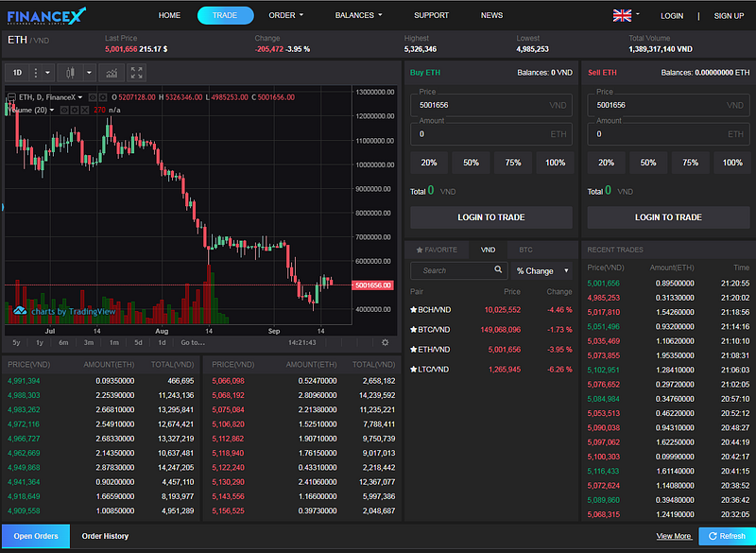Click LOGIN TO TRADE under Buy ETH
The width and height of the screenshot is (756, 553).
coord(490,217)
